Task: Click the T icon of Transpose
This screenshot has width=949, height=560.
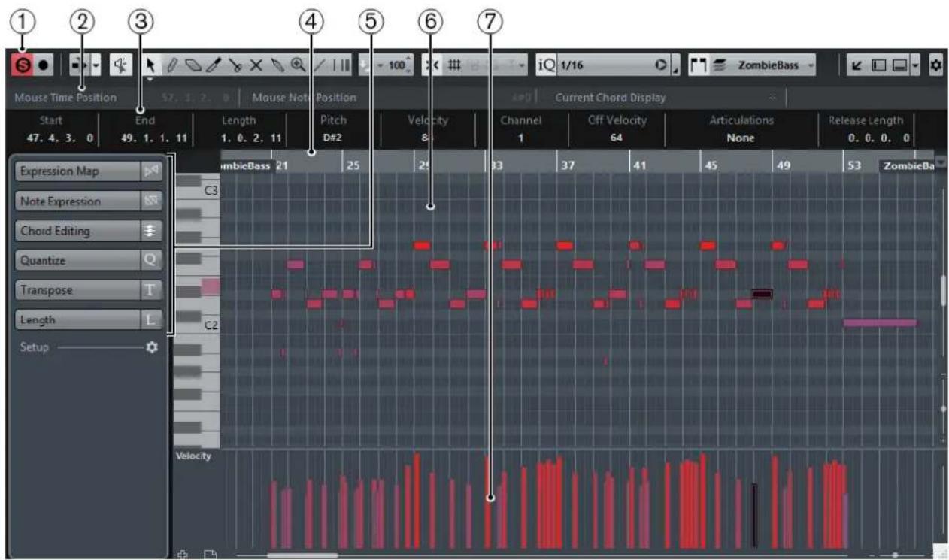Action: pos(152,290)
